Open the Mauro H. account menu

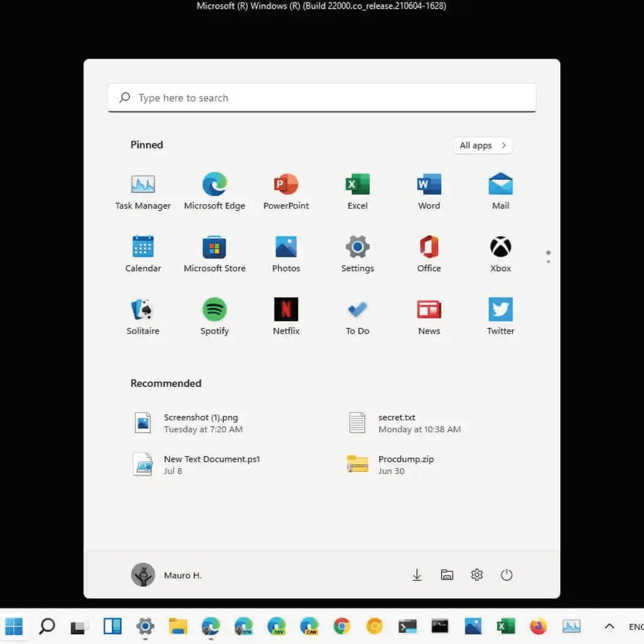(166, 574)
